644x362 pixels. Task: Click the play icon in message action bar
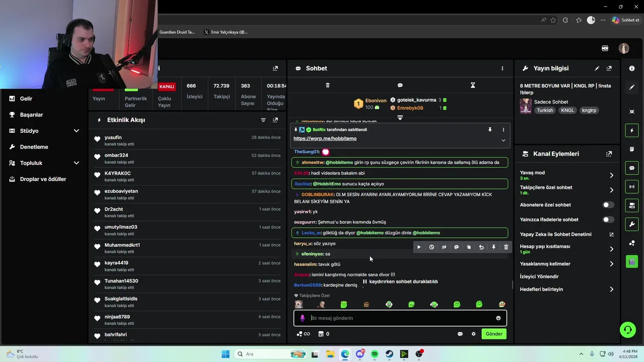pos(419,247)
